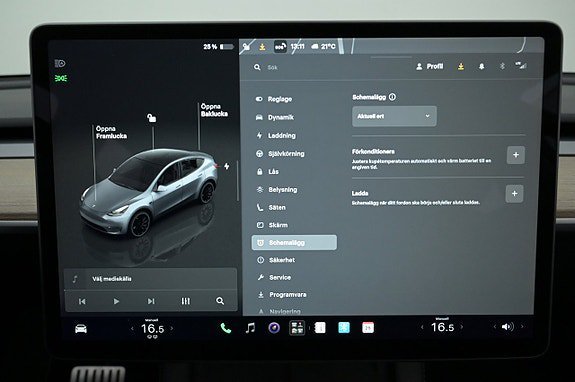Show Schemalägg info circle icon

[392, 97]
